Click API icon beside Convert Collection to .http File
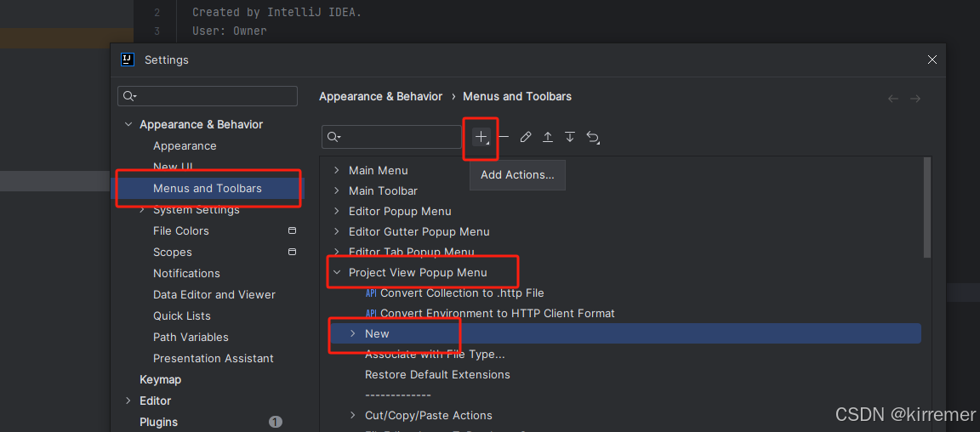Viewport: 980px width, 432px height. (371, 293)
